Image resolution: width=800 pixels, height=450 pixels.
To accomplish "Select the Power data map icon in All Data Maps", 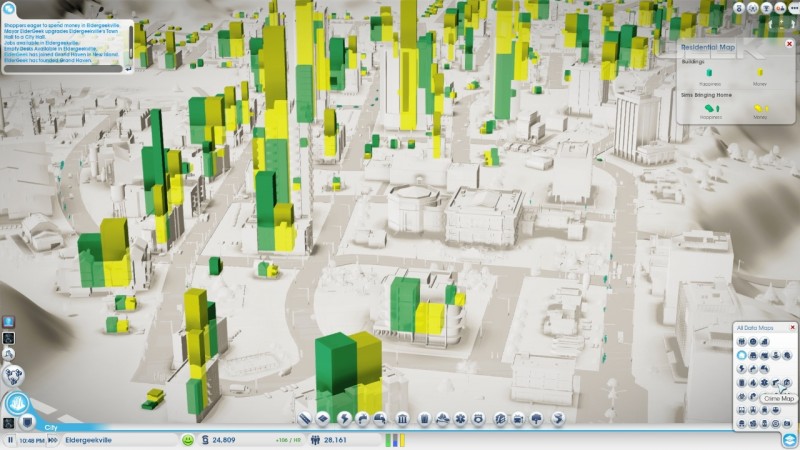I will pos(742,369).
